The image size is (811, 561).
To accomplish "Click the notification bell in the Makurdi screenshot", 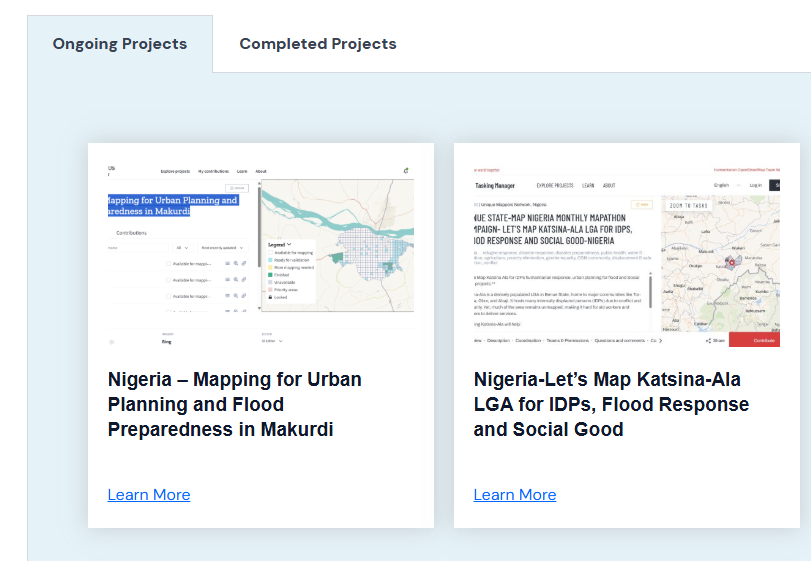I will click(x=406, y=171).
